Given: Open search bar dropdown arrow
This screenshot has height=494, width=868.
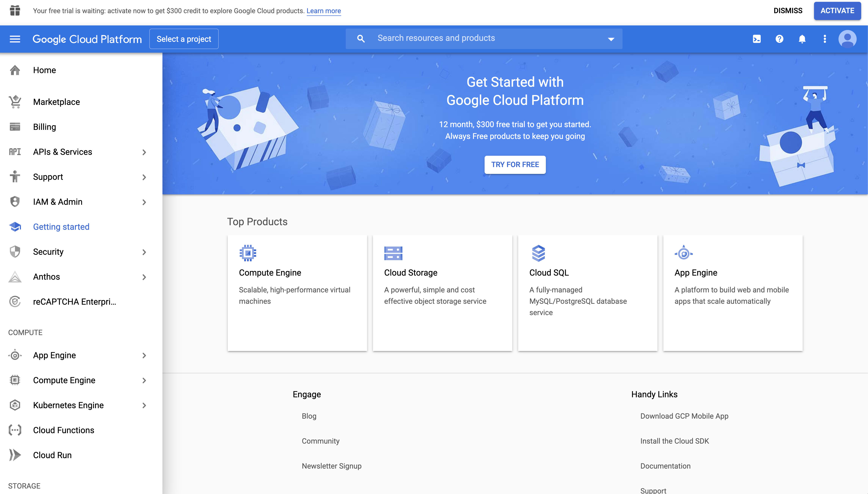Looking at the screenshot, I should pos(611,39).
